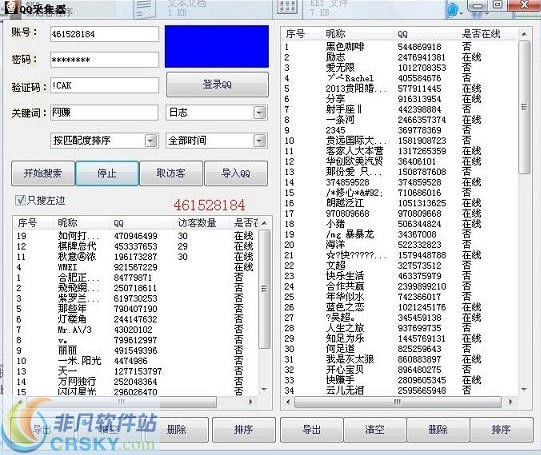
Task: Click the 取访客 get visitors button
Action: 171,173
